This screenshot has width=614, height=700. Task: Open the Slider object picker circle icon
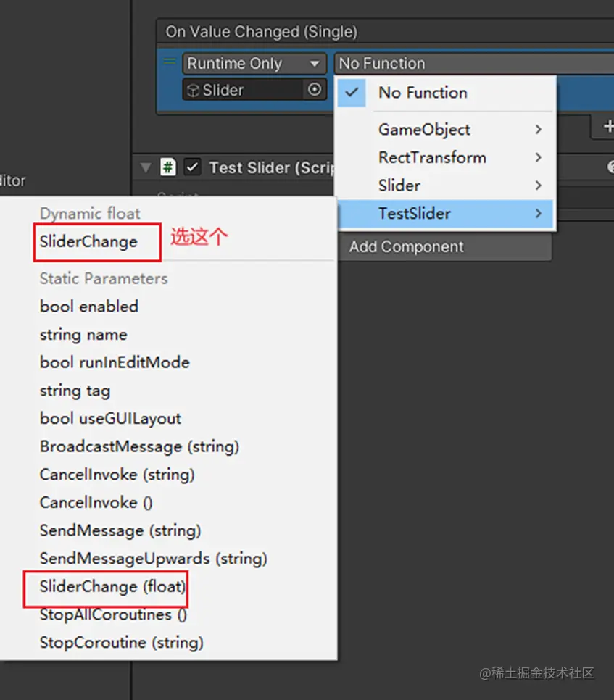coord(315,89)
